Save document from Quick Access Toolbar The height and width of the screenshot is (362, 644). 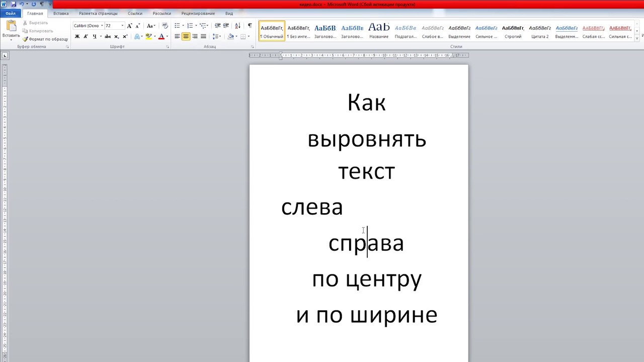point(14,4)
